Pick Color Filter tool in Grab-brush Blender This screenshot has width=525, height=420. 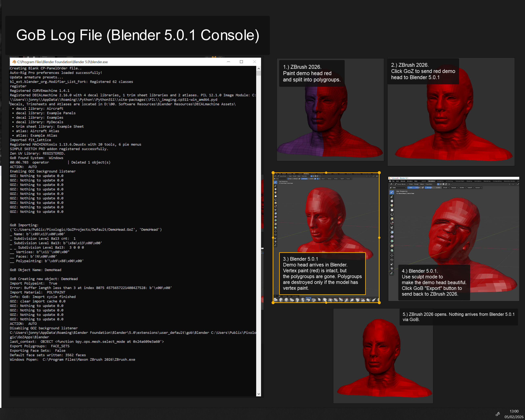392,241
